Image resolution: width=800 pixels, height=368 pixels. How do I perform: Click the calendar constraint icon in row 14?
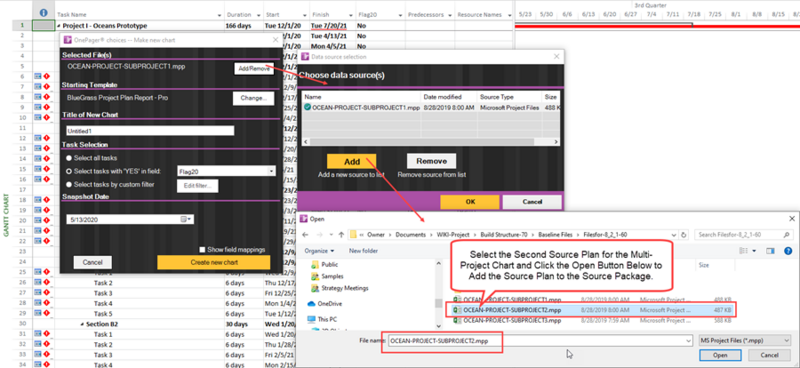pos(38,159)
